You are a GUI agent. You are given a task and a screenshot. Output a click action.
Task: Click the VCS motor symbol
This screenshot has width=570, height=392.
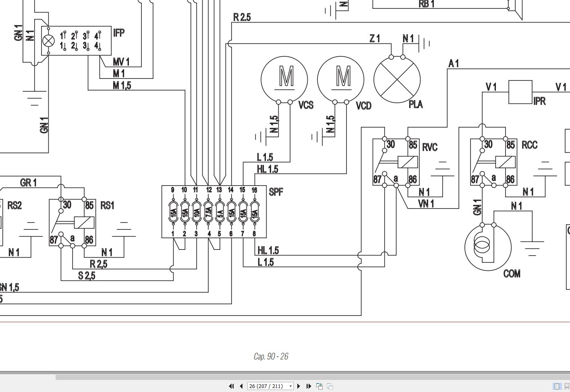pos(284,80)
